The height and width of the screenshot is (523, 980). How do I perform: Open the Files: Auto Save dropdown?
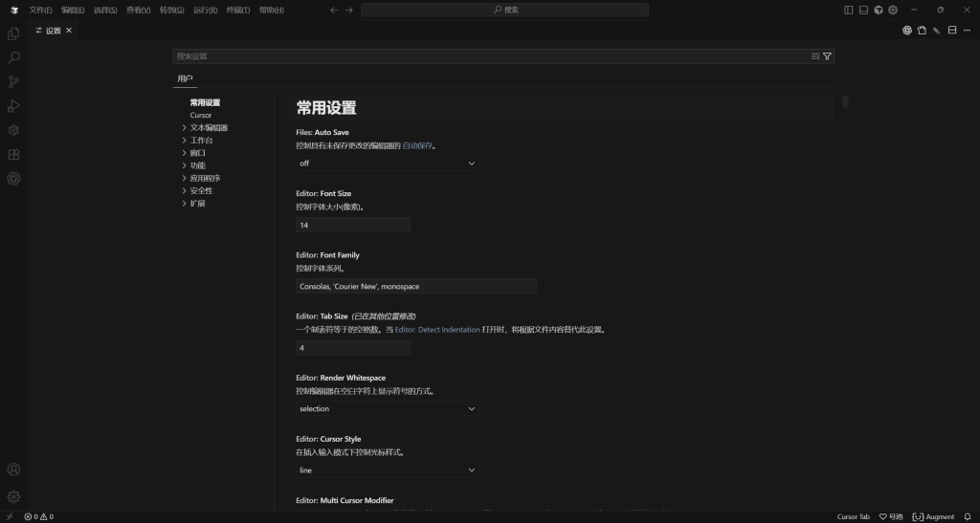388,163
